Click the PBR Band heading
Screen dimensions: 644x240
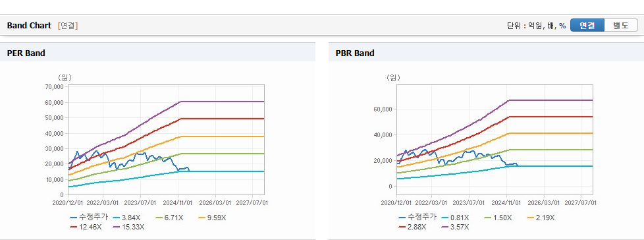[x=355, y=53]
